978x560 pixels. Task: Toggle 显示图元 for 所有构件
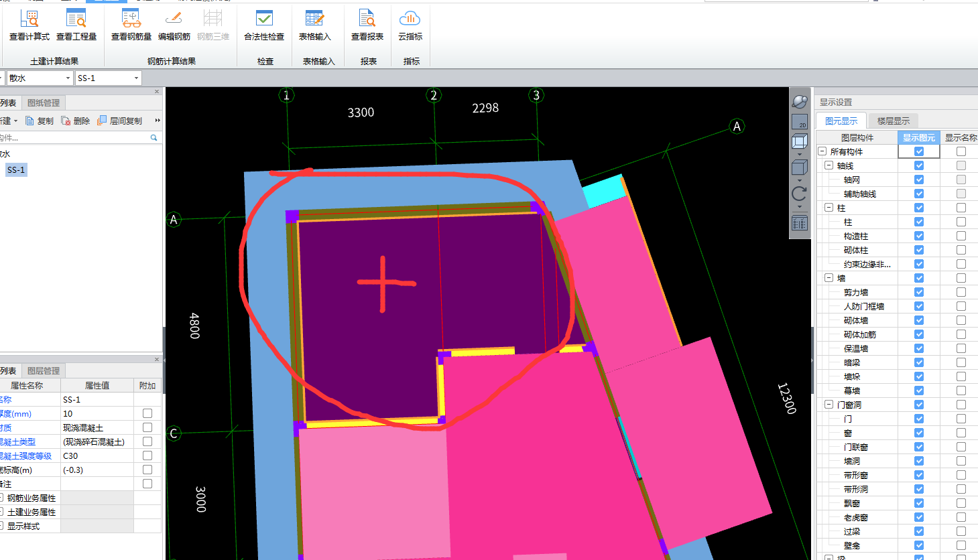[x=919, y=151]
